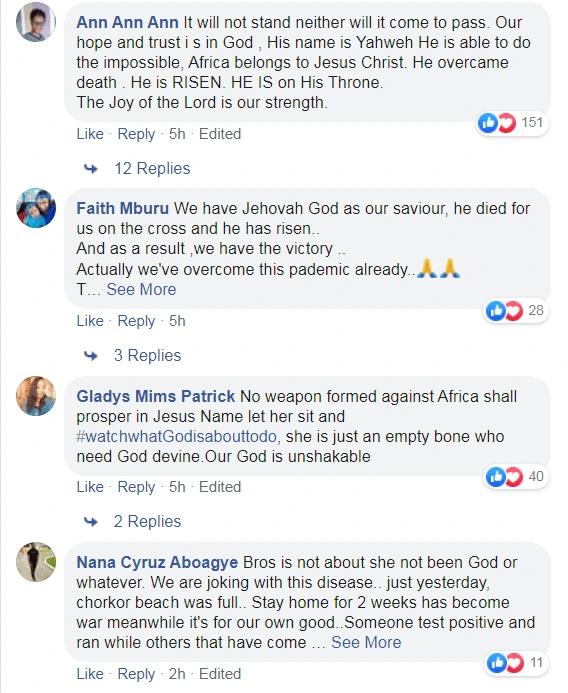Open the #watchwhatGodisabouttodo hashtag
The image size is (568, 693).
coord(178,437)
